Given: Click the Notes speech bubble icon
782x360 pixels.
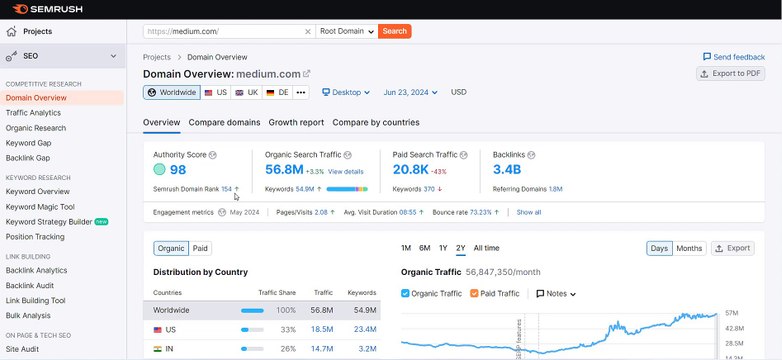Looking at the screenshot, I should coord(540,294).
